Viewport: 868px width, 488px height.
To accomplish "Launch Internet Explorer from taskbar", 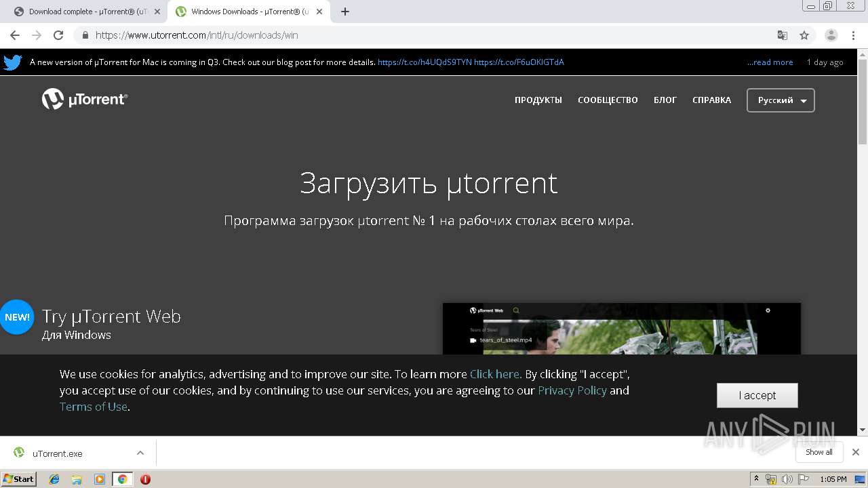I will pos(54,479).
